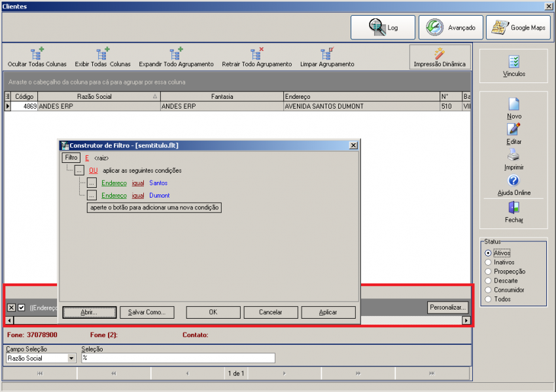Open Impressão Dinâmica

(440, 57)
